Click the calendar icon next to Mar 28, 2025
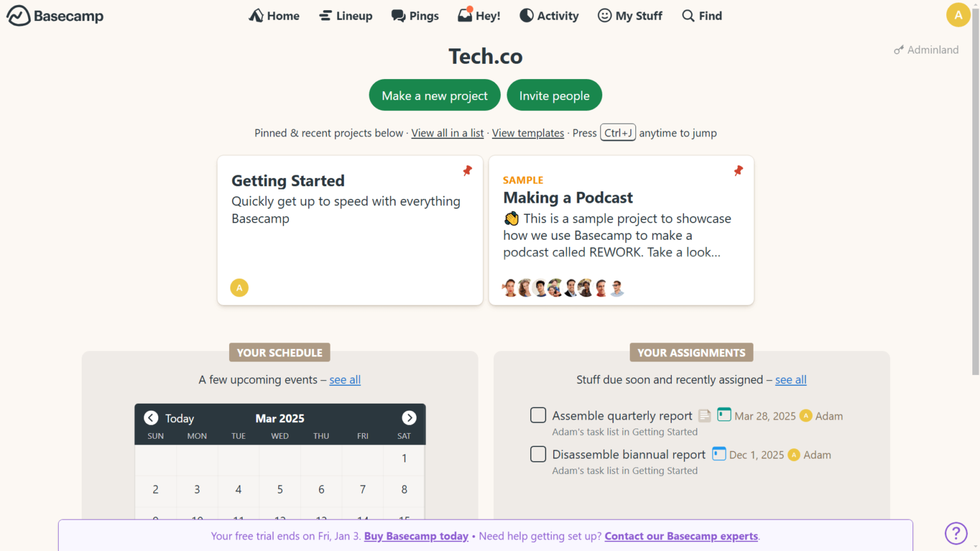 tap(724, 415)
